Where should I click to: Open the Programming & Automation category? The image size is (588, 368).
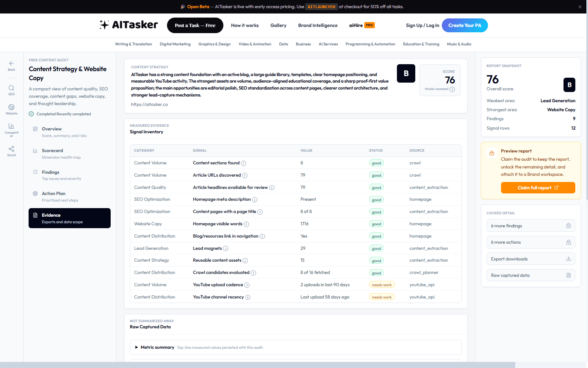click(x=370, y=44)
